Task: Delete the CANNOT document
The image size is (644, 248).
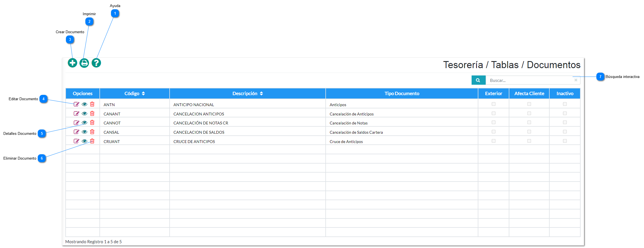Action: pyautogui.click(x=92, y=122)
